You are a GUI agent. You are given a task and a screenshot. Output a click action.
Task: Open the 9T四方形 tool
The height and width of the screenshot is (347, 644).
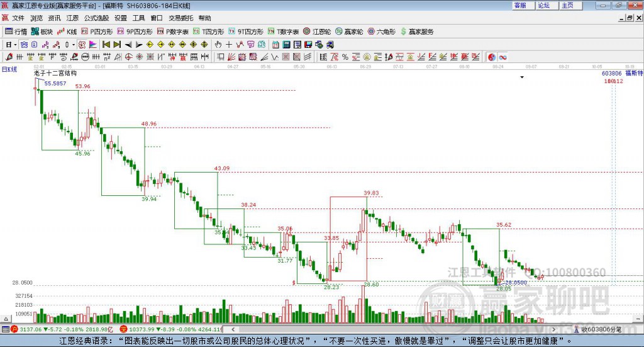(x=246, y=31)
